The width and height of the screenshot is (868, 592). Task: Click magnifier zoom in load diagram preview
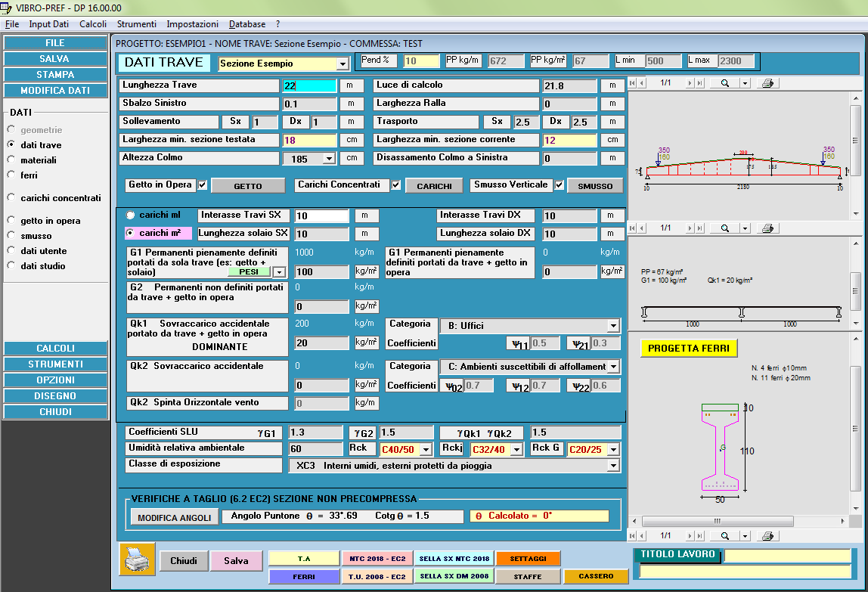tap(724, 228)
